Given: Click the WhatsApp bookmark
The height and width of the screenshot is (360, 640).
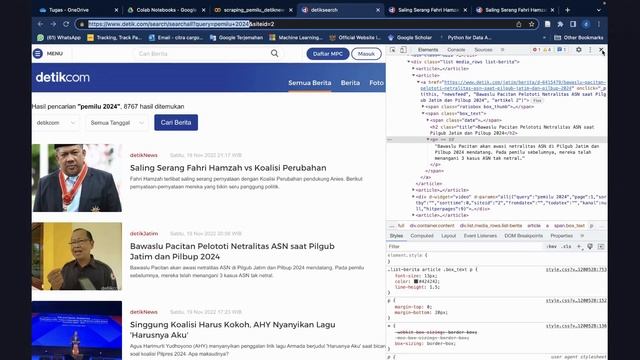Looking at the screenshot, I should click(x=59, y=38).
